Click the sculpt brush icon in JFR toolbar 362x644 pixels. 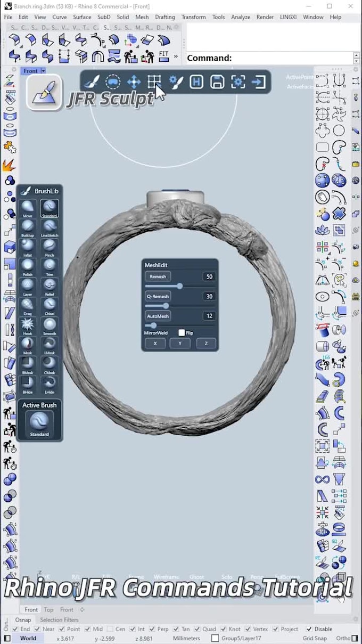(x=92, y=81)
